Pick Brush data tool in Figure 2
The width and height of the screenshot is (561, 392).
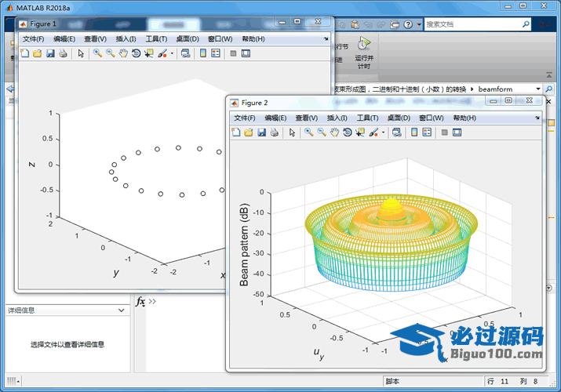[x=373, y=132]
